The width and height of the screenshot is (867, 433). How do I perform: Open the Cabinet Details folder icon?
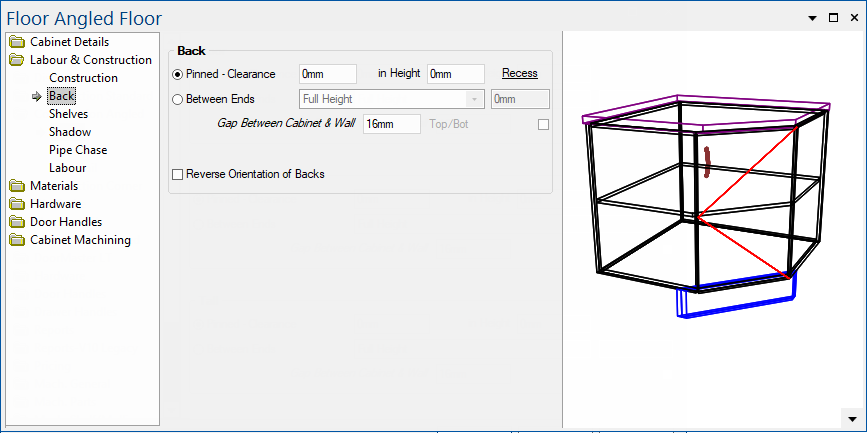pos(17,42)
